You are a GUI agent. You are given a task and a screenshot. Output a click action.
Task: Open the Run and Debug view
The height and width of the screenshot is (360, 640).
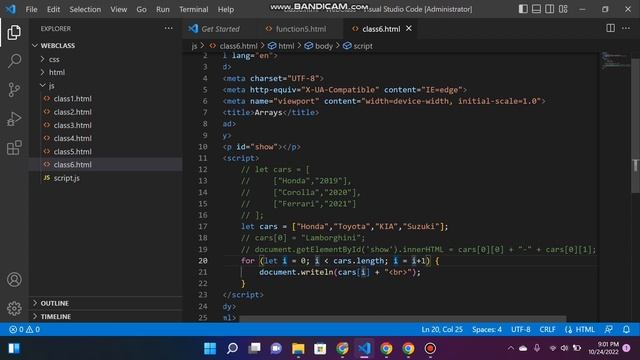click(14, 119)
